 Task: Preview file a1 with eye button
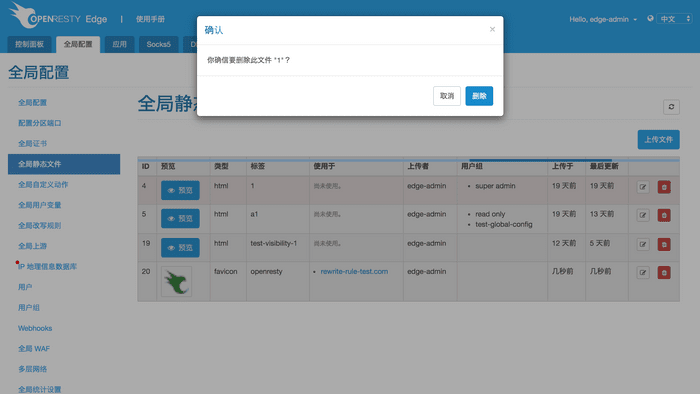click(x=180, y=218)
